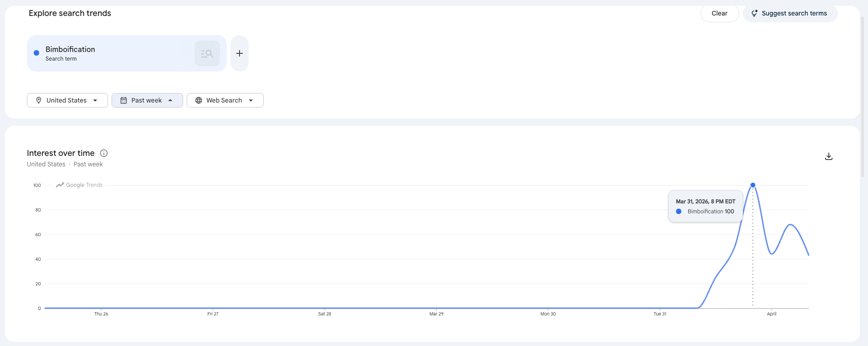Viewport: 868px width, 346px height.
Task: Open the United States region dropdown
Action: (x=67, y=100)
